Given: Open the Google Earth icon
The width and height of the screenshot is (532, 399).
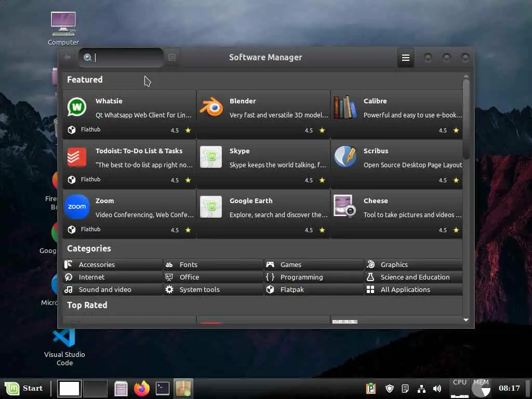Looking at the screenshot, I should pyautogui.click(x=211, y=207).
